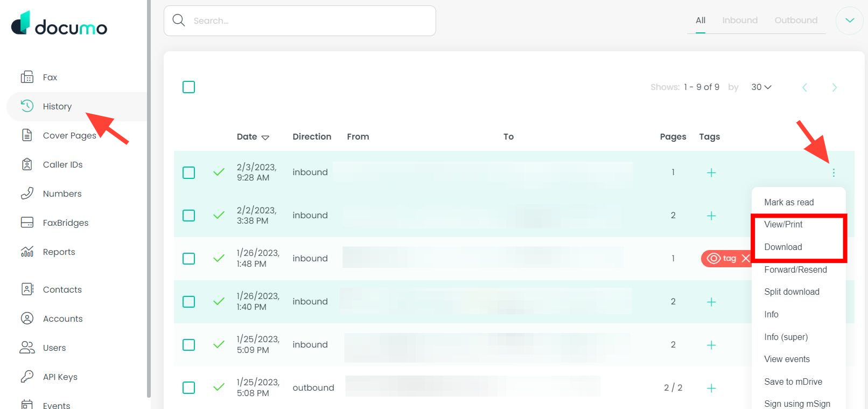
Task: Open the 30 per-page dropdown
Action: pyautogui.click(x=761, y=87)
